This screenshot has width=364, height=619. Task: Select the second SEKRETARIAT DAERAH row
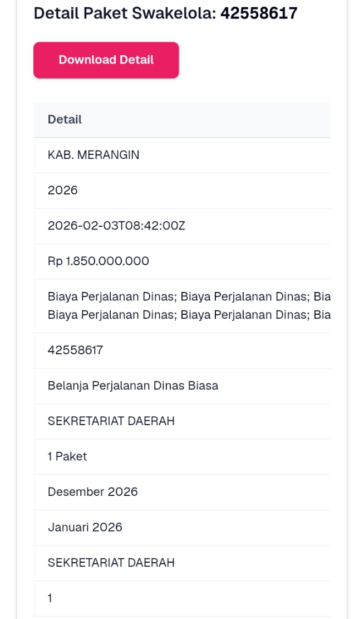coord(182,563)
